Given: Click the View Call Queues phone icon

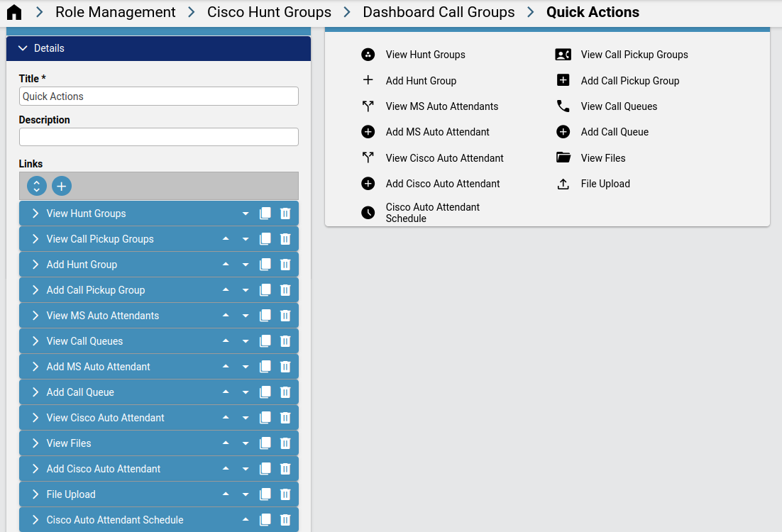Looking at the screenshot, I should [563, 106].
